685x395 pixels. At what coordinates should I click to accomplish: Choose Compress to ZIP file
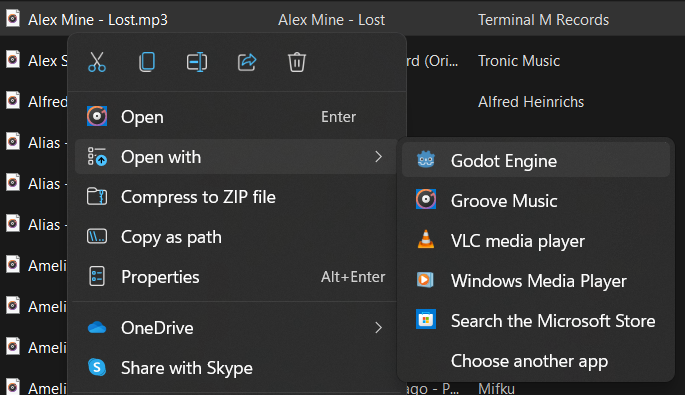(x=236, y=197)
